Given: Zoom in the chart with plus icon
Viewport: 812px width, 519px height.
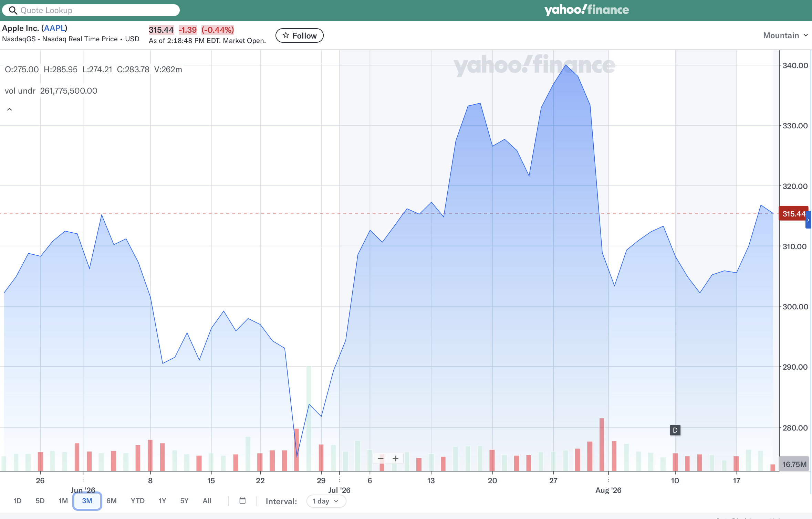Looking at the screenshot, I should pos(396,458).
